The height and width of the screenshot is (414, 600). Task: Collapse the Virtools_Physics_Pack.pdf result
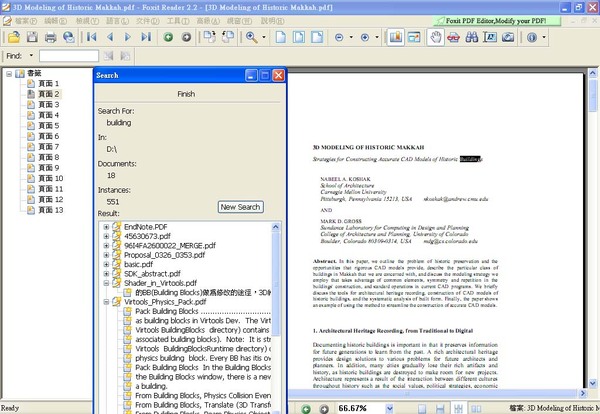pos(106,302)
